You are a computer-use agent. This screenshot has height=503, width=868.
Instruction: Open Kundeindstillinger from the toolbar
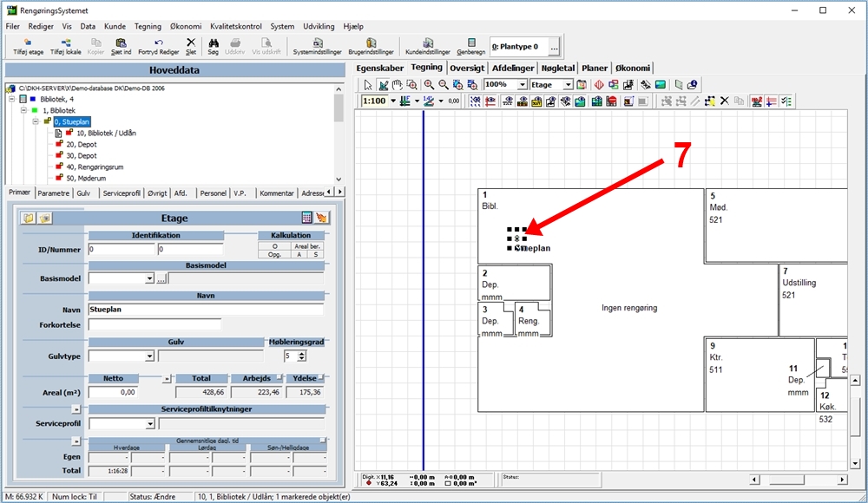tap(427, 47)
